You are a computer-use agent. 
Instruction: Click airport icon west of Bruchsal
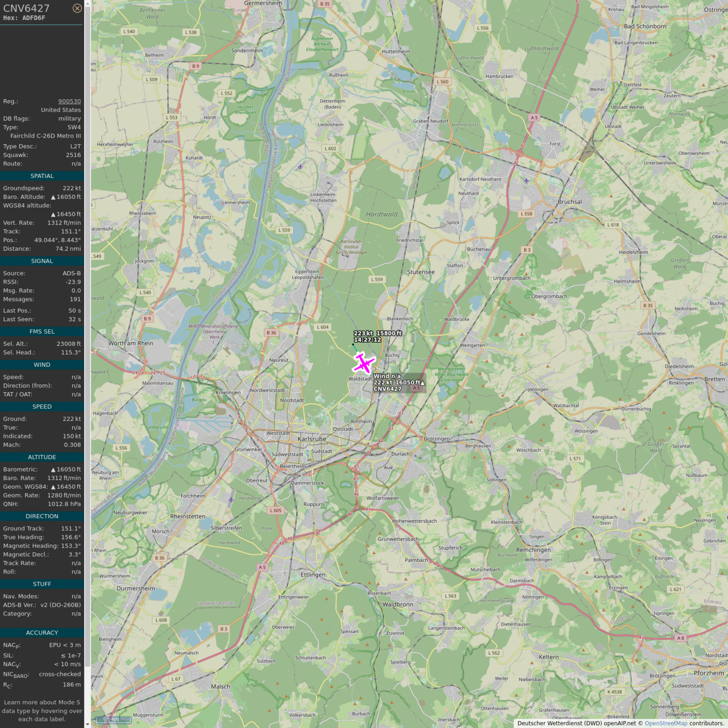tap(526, 180)
